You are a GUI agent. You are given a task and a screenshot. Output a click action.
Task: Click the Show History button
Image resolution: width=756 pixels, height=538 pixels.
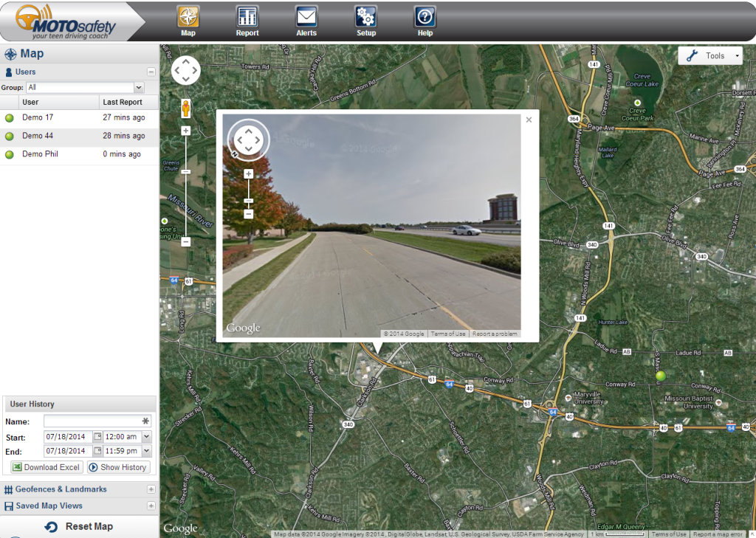point(118,467)
